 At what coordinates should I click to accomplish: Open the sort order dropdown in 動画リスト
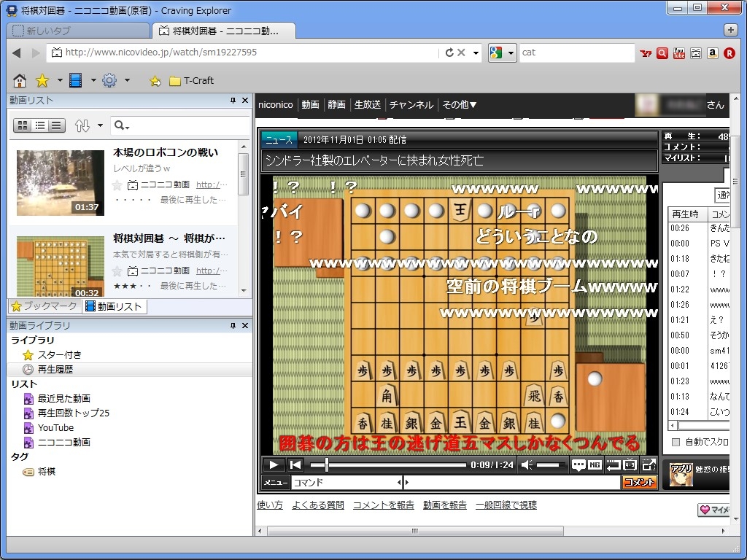tap(91, 125)
